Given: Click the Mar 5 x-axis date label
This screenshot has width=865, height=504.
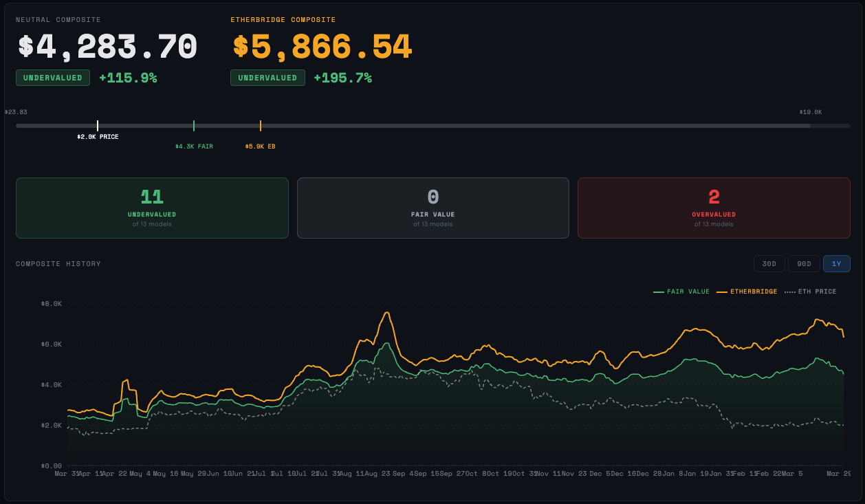Looking at the screenshot, I should pyautogui.click(x=792, y=474).
